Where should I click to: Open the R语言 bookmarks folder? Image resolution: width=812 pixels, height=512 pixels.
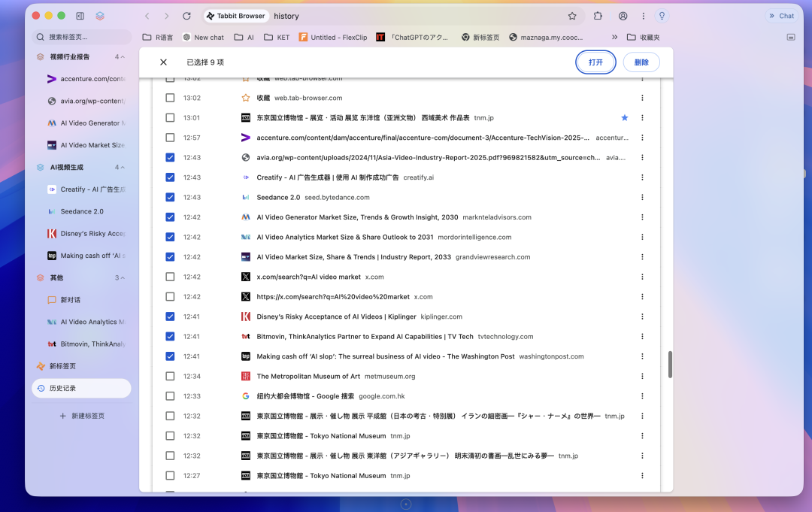coord(157,38)
